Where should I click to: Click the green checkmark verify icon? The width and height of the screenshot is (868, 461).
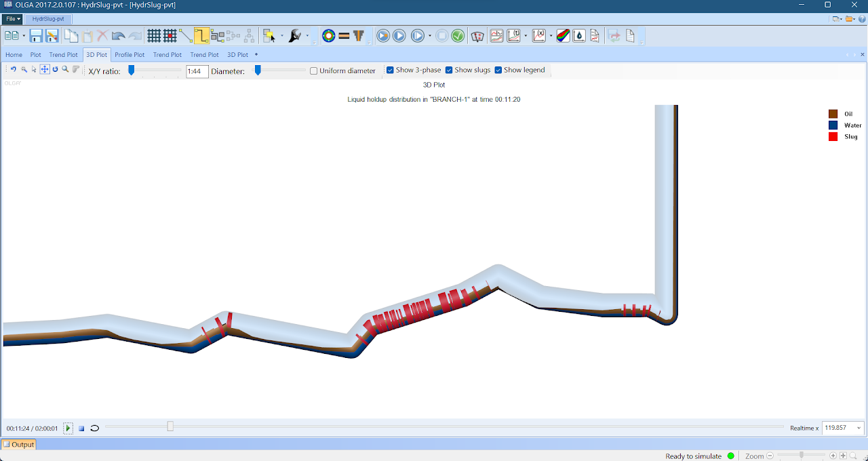click(458, 36)
